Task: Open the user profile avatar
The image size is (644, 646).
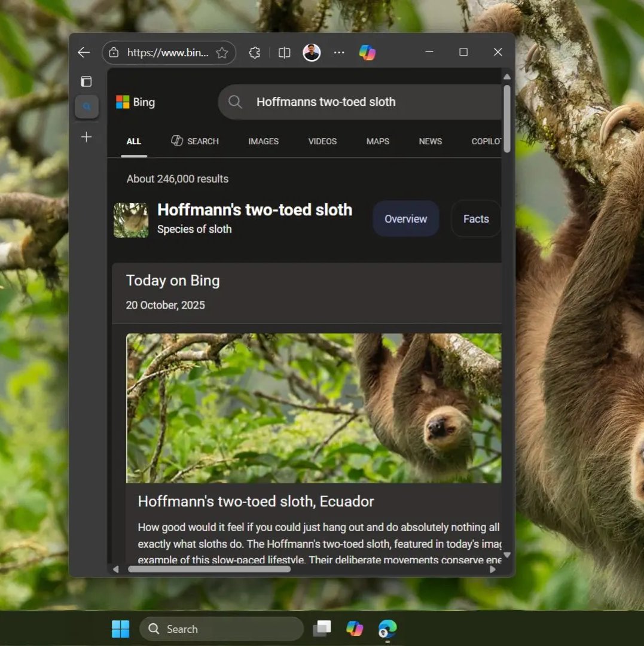Action: [x=312, y=53]
